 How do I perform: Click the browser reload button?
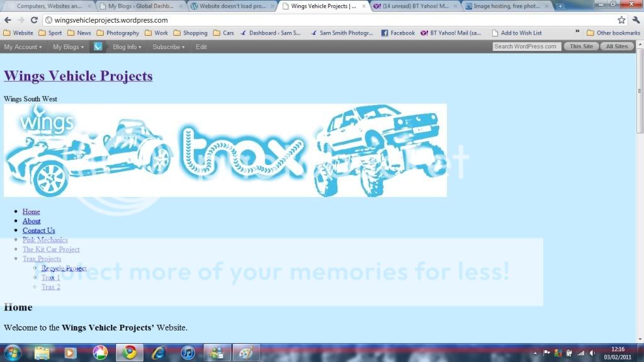pos(34,20)
